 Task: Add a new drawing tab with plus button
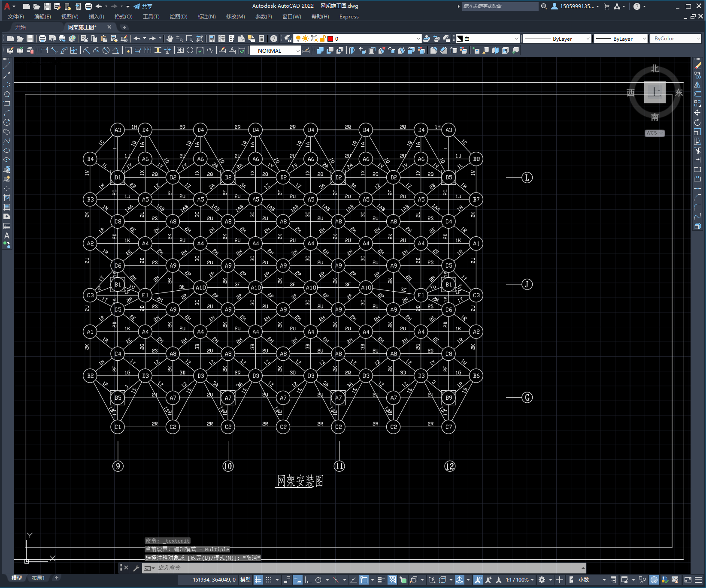124,27
